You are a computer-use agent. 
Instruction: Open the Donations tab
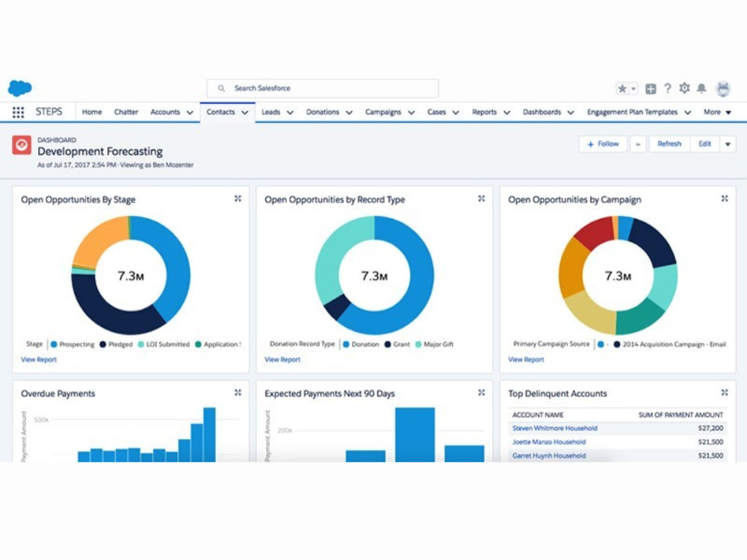coord(323,112)
